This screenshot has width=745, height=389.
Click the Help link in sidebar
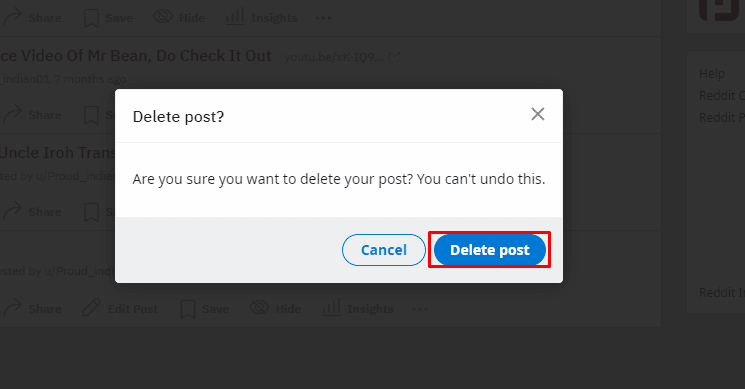tap(712, 74)
